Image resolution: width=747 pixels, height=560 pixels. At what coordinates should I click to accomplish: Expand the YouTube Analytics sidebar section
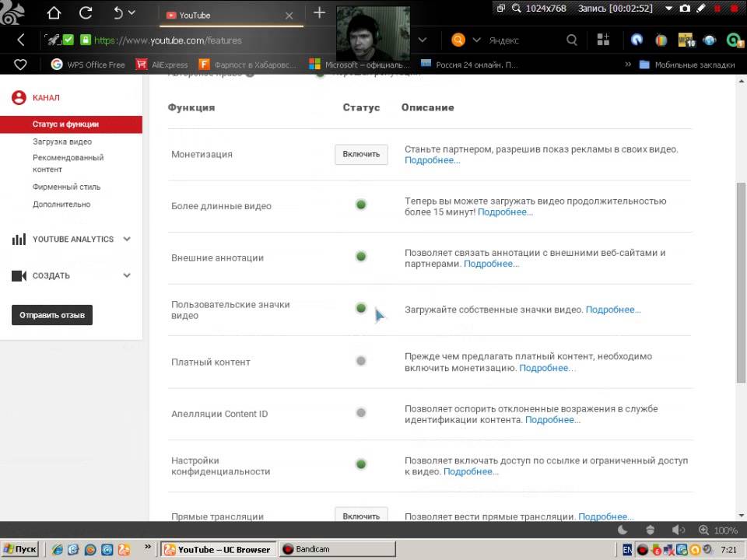[127, 240]
